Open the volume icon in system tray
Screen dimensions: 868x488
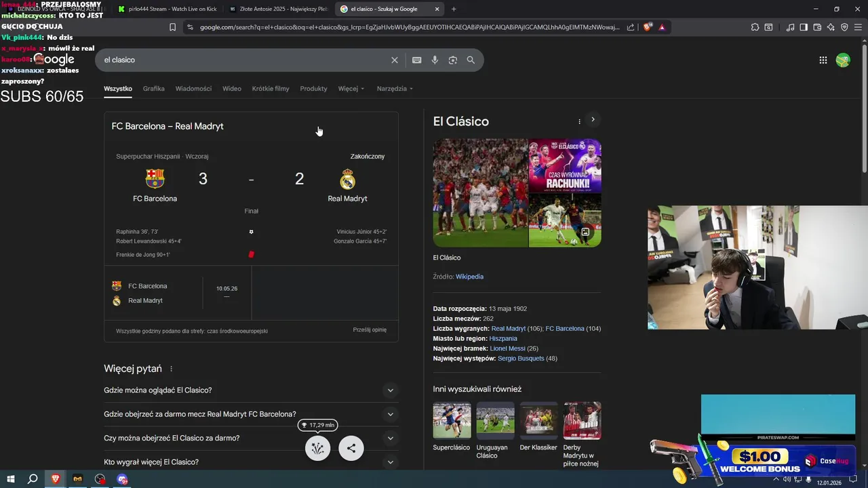click(x=787, y=479)
